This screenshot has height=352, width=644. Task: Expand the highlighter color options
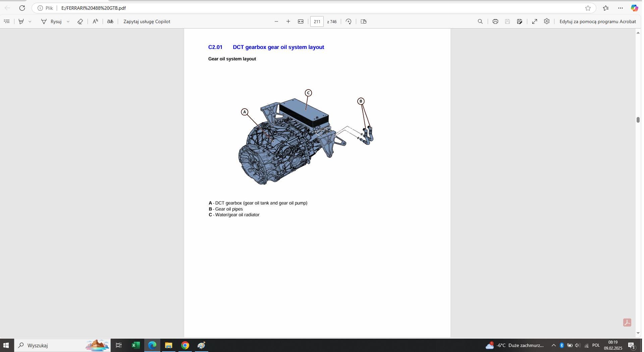tap(30, 21)
